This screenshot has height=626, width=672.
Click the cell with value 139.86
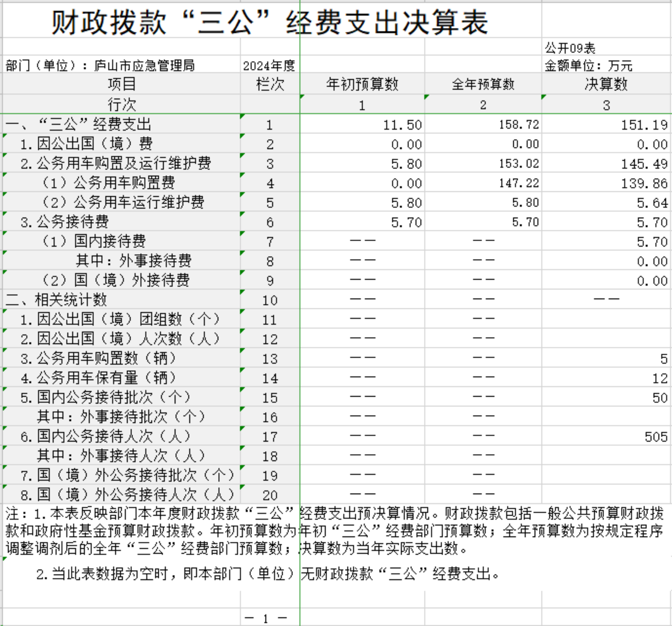[x=644, y=183]
